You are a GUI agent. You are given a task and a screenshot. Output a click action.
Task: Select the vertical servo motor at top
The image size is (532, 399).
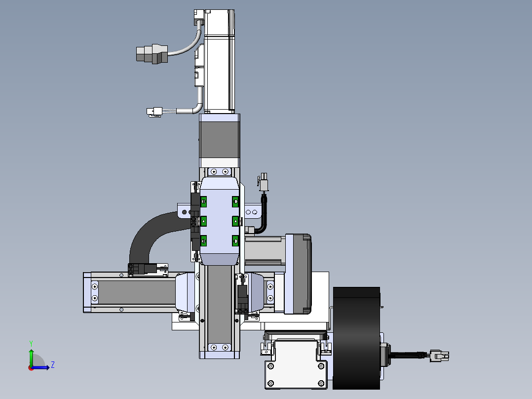pos(219,61)
